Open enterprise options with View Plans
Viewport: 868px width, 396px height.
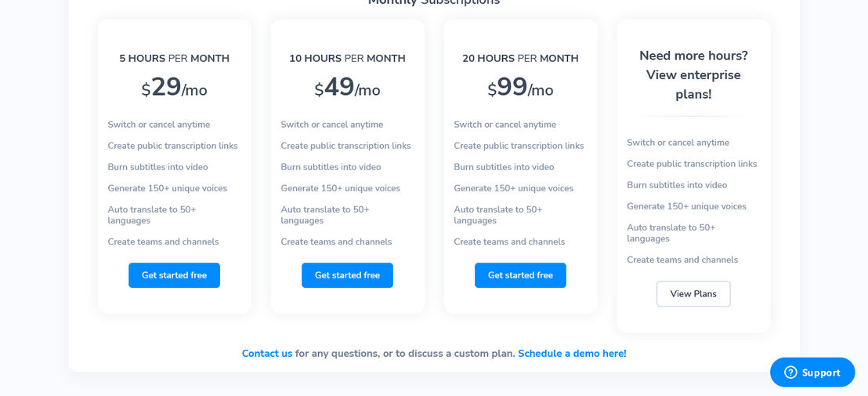coord(693,294)
